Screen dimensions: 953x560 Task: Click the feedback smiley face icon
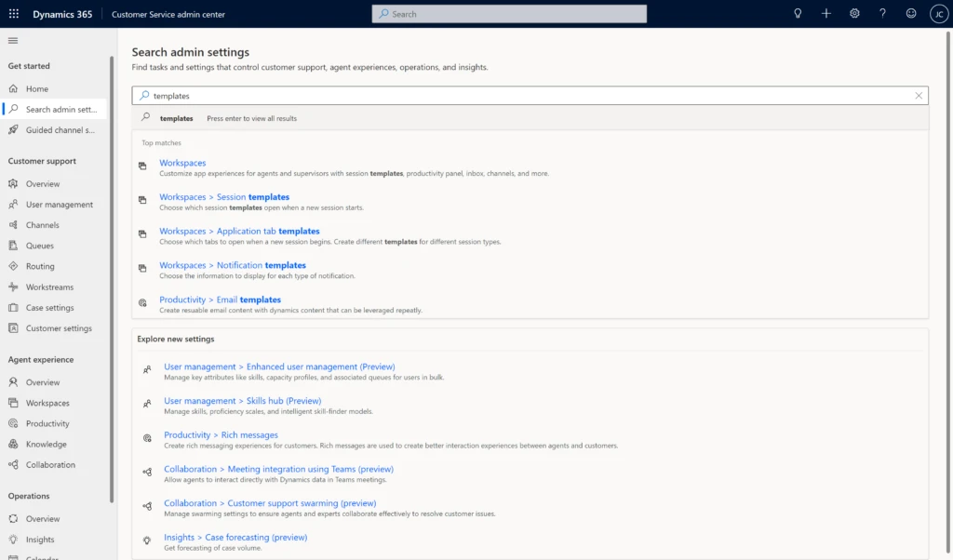[910, 13]
